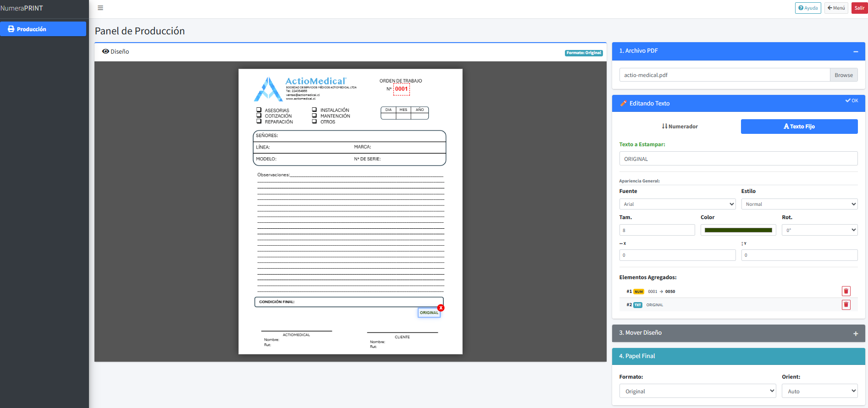The height and width of the screenshot is (408, 868).
Task: Open the Rot. rotation dropdown
Action: point(819,230)
